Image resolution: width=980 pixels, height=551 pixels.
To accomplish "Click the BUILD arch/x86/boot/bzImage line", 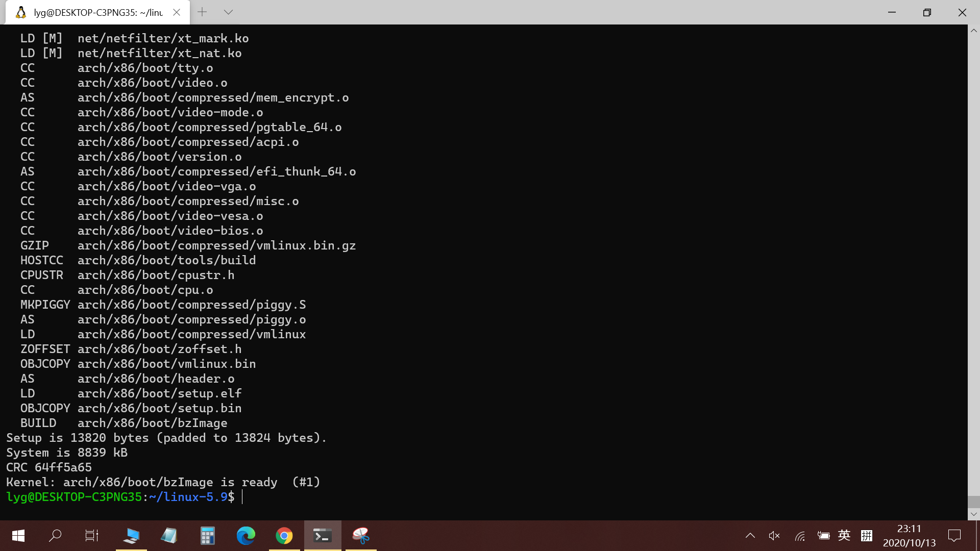I will 124,423.
